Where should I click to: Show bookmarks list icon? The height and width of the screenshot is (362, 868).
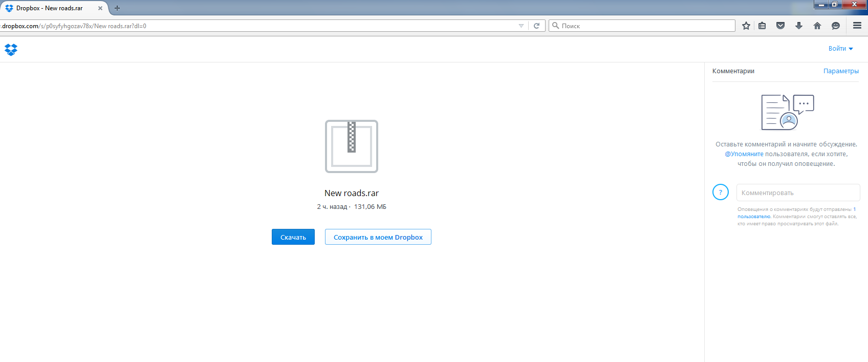pyautogui.click(x=763, y=26)
